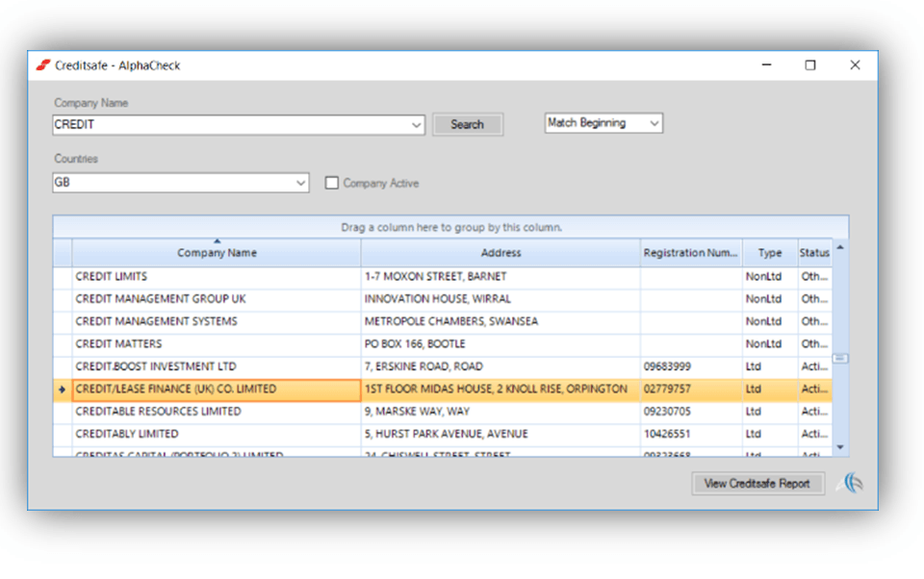The image size is (924, 579).
Task: Click scroll down arrow of results grid
Action: 840,447
